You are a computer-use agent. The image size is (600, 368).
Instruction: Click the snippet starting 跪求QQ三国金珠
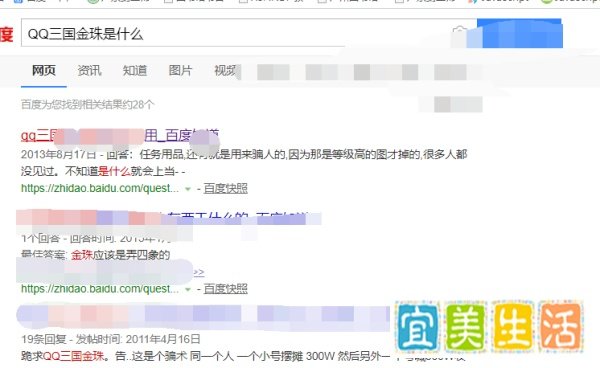pyautogui.click(x=243, y=357)
